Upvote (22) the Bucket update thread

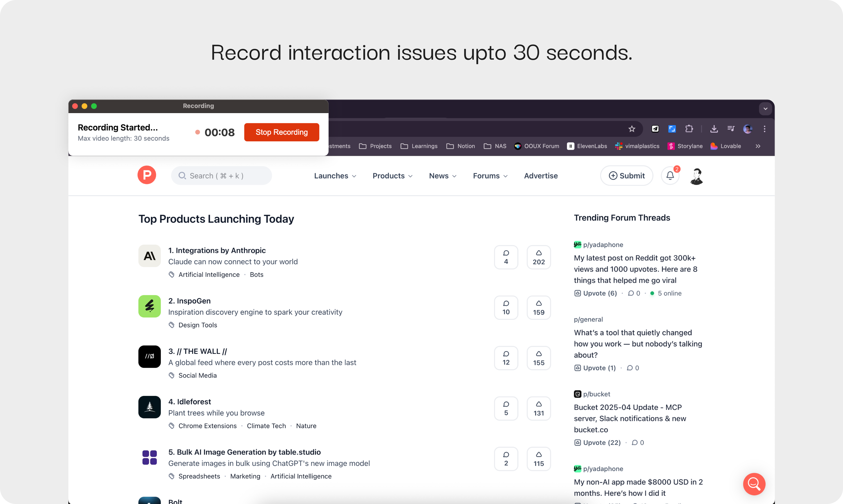coord(597,443)
